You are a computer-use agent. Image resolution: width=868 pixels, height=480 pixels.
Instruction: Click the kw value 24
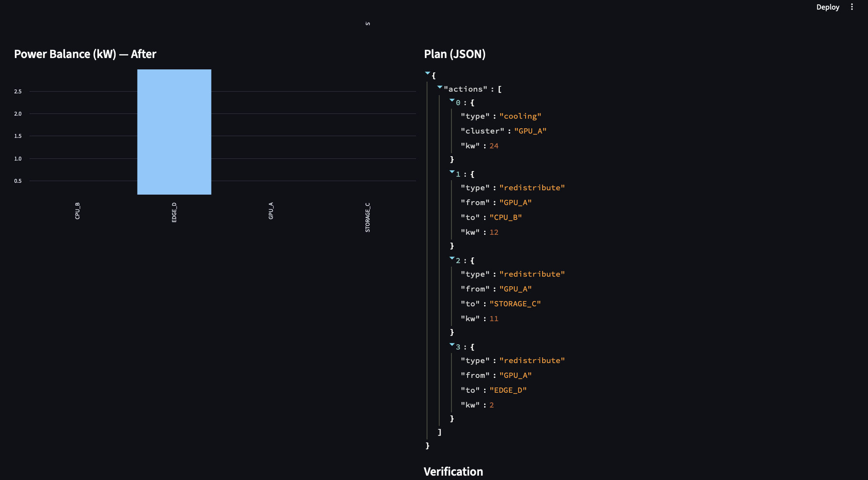(x=494, y=146)
